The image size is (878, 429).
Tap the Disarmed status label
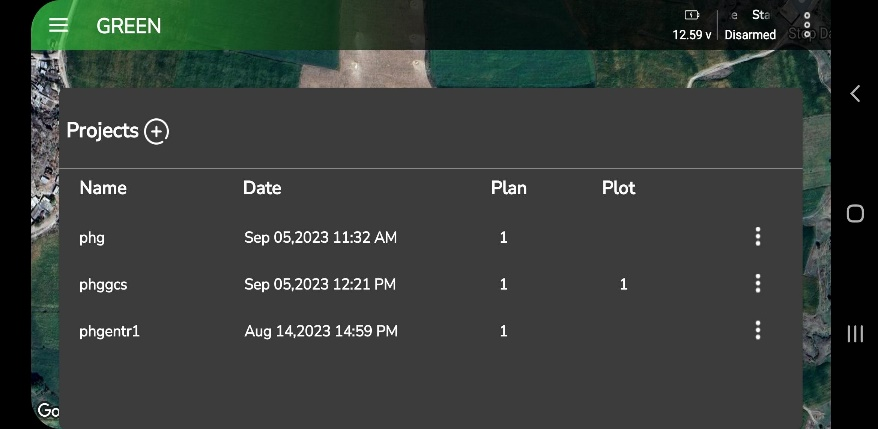coord(750,35)
